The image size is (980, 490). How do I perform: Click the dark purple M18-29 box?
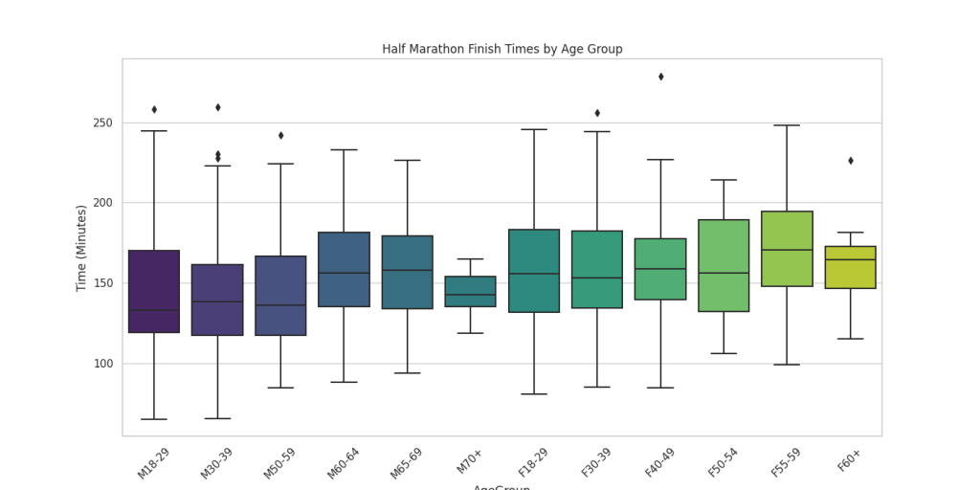[154, 291]
